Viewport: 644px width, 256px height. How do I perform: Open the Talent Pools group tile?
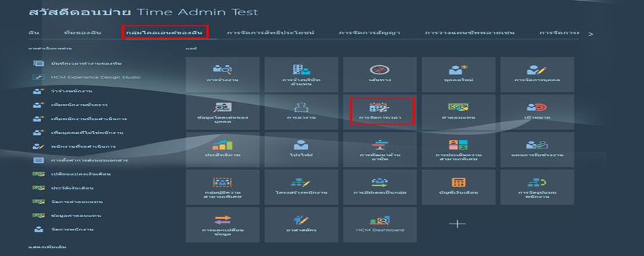222,187
